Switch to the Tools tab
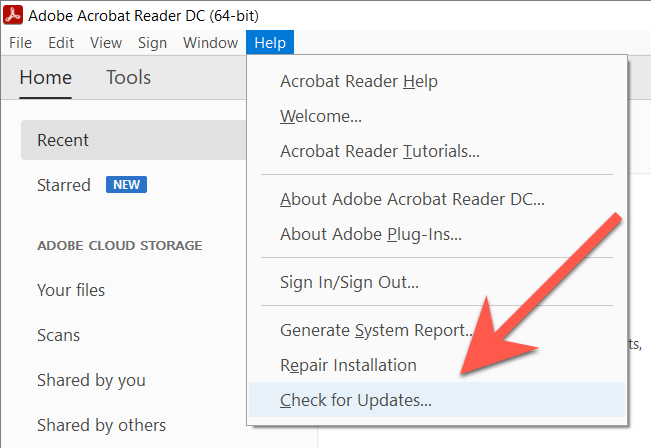 128,78
